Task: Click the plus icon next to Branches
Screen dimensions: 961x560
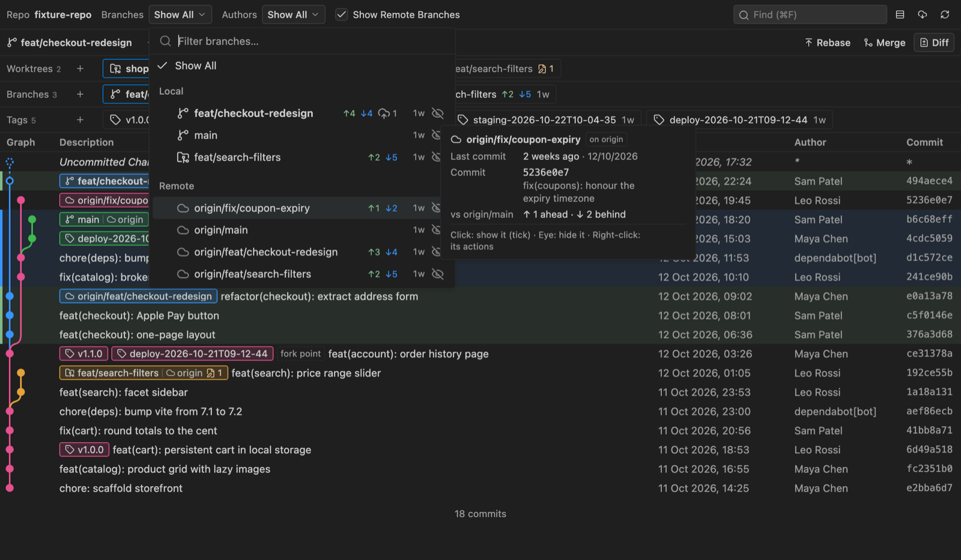Action: [80, 94]
